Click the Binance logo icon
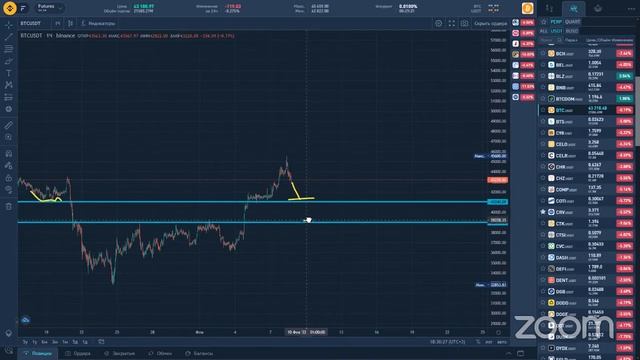This screenshot has height=360, width=640. pyautogui.click(x=10, y=8)
